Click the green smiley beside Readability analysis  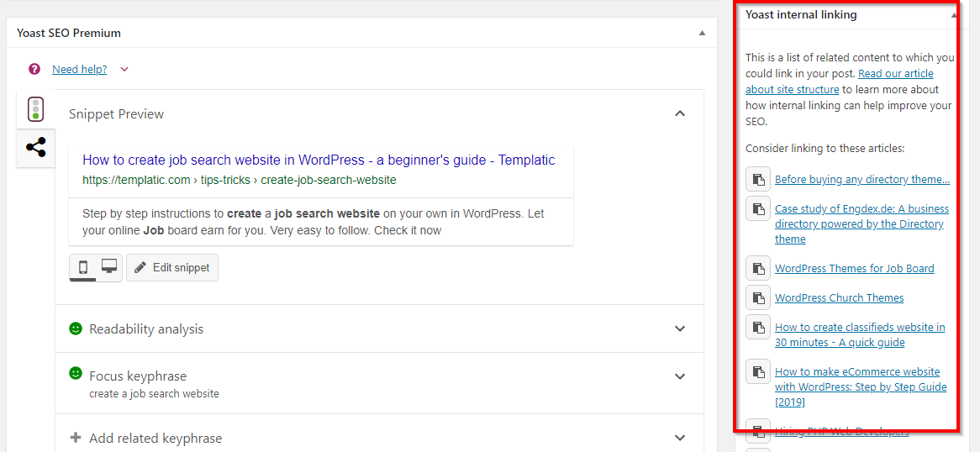click(76, 328)
